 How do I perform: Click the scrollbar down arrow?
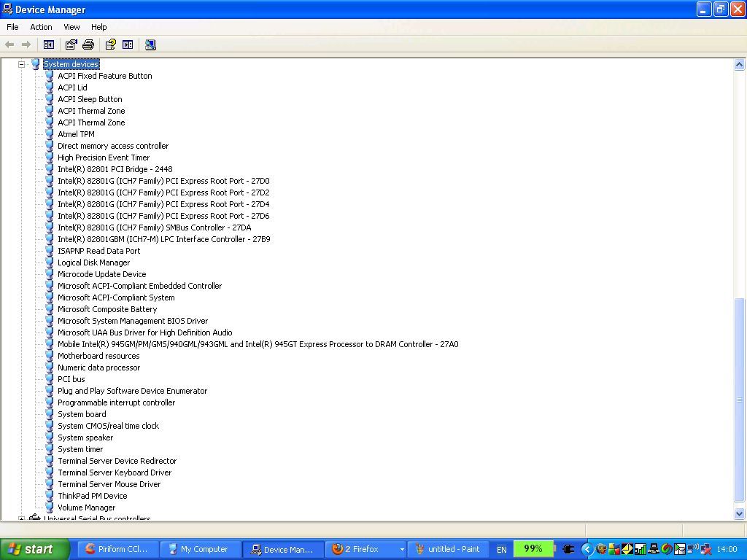740,513
